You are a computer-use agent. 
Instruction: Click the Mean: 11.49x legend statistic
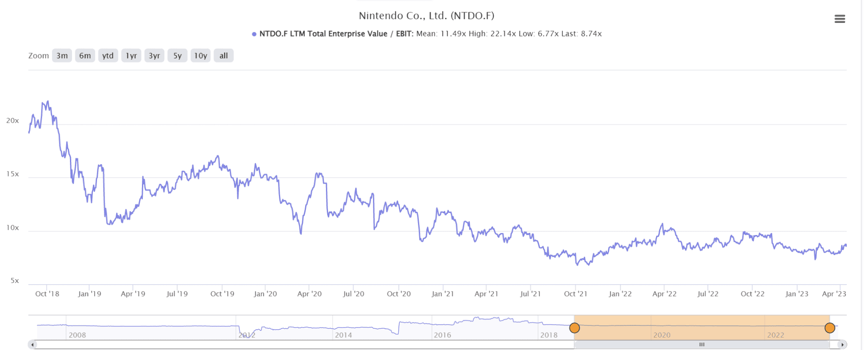441,34
